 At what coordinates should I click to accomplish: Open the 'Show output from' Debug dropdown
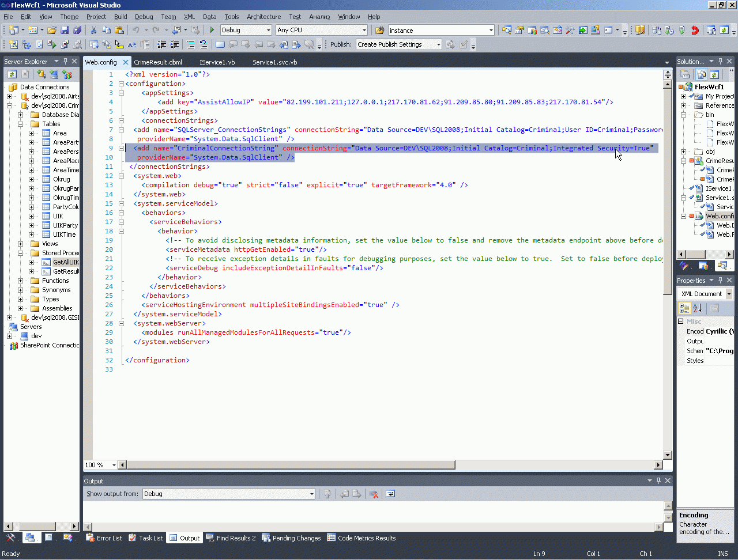pyautogui.click(x=311, y=494)
